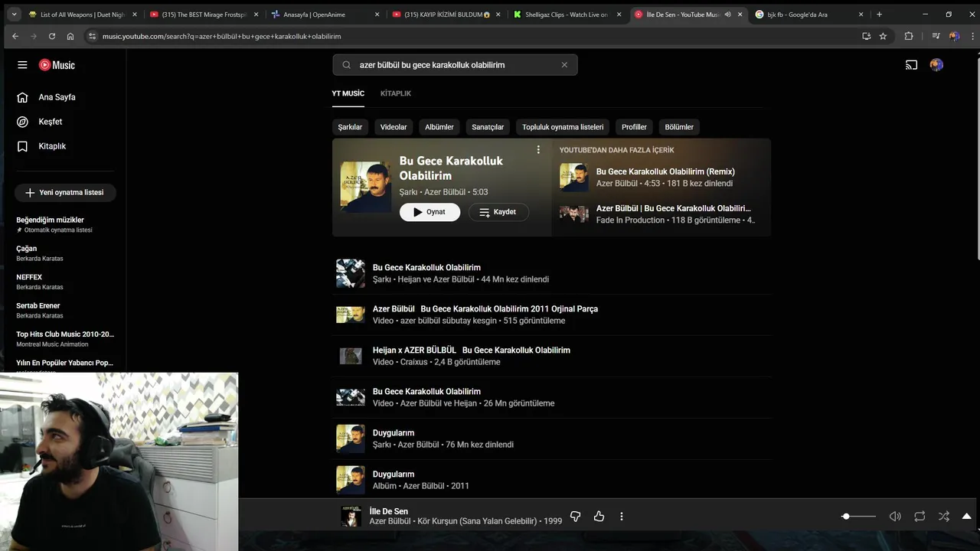Filter results by Videolar chip
Viewport: 980px width, 551px height.
(394, 127)
